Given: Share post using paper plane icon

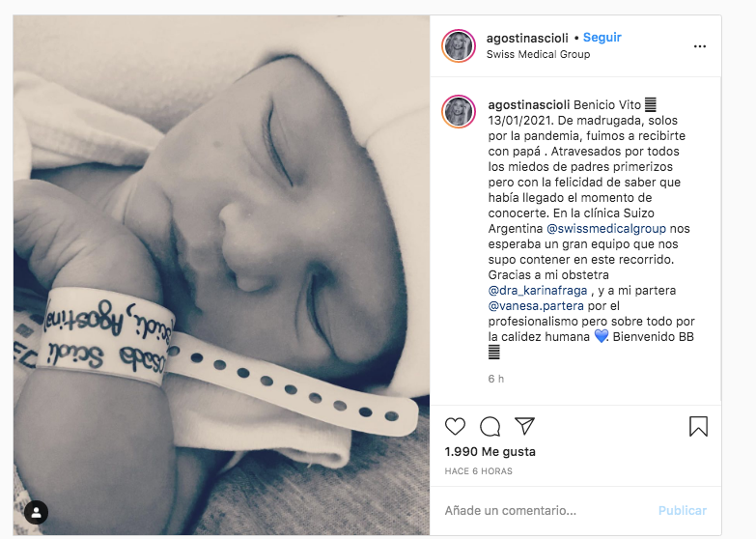Looking at the screenshot, I should coord(524,426).
